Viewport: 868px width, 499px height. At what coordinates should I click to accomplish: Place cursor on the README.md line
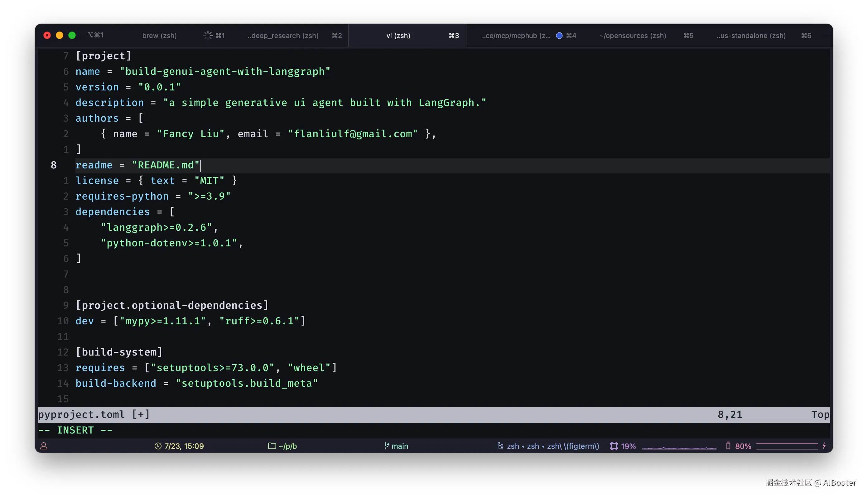coord(166,165)
